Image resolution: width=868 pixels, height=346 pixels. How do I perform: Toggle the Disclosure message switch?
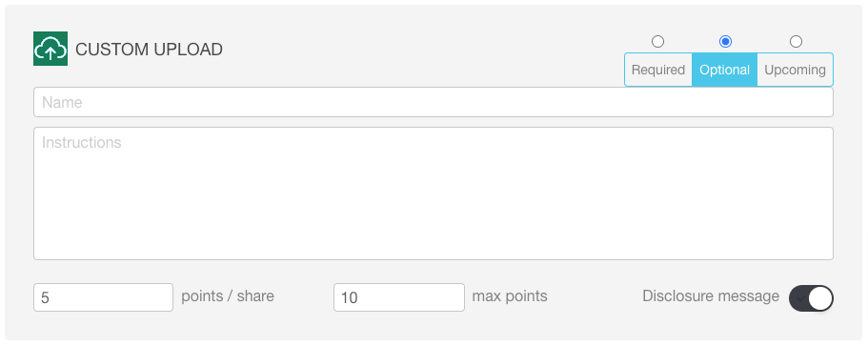pos(811,298)
